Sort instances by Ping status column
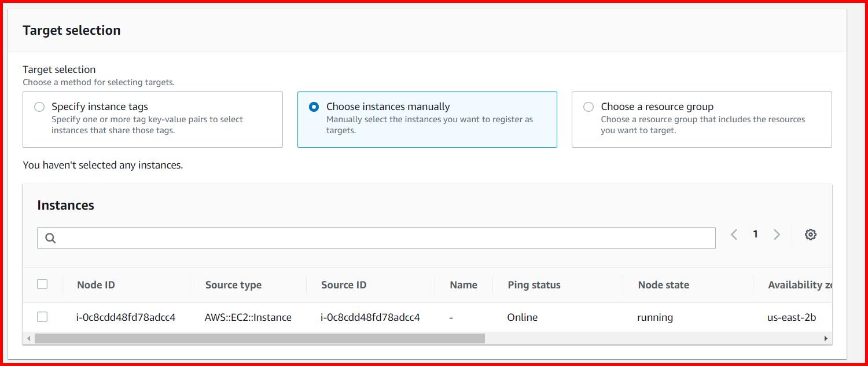868x366 pixels. pos(534,284)
